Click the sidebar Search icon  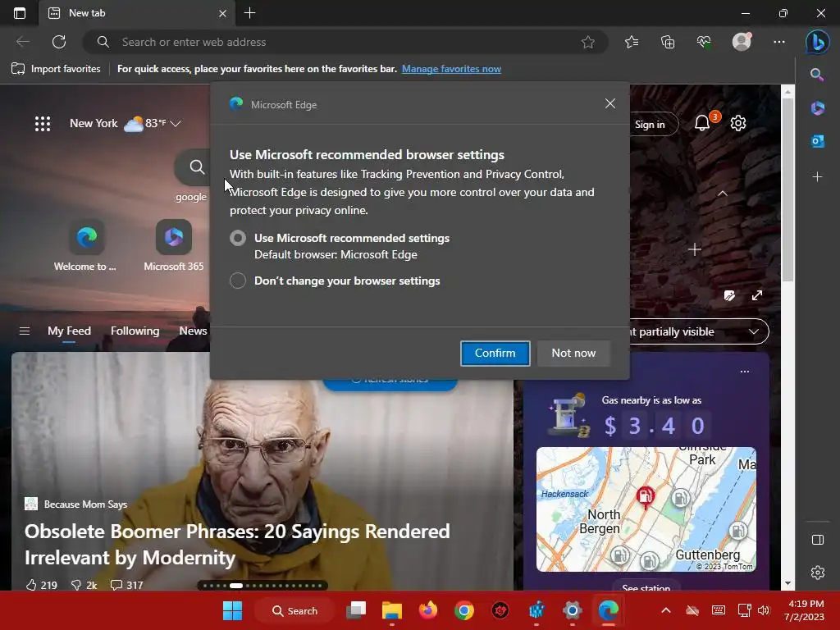click(817, 75)
